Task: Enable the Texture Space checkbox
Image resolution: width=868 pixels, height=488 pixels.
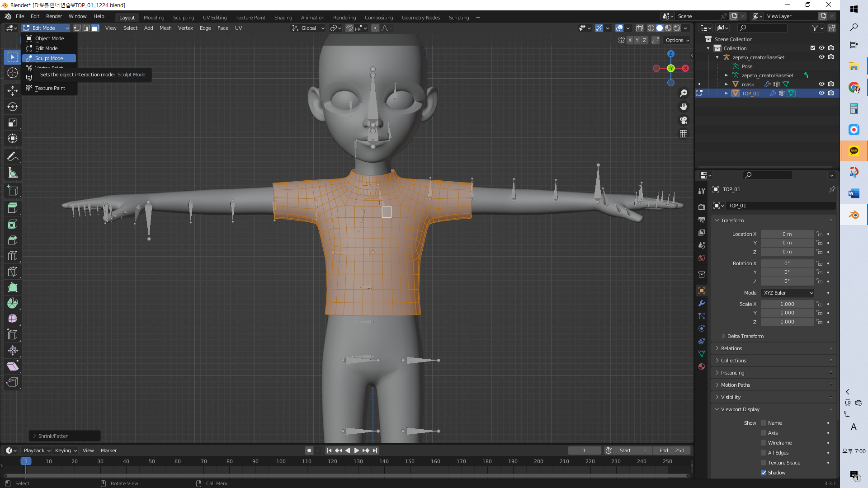Action: coord(764,463)
